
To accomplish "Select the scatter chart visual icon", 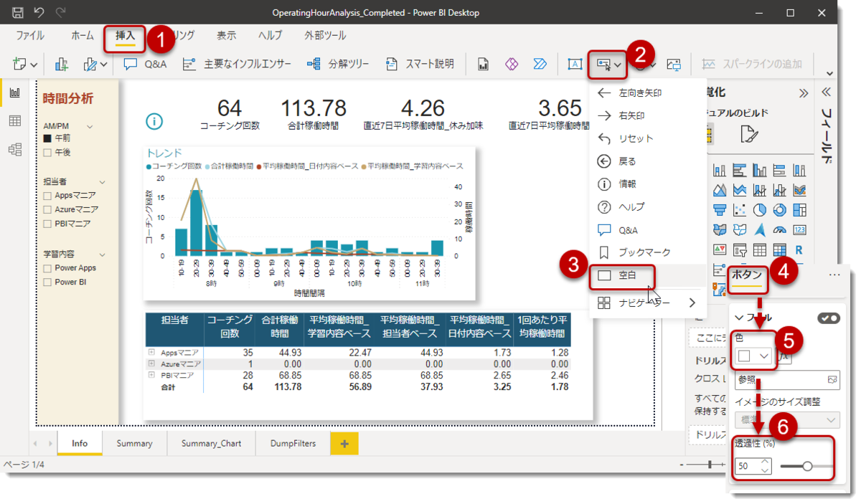I will pos(740,210).
